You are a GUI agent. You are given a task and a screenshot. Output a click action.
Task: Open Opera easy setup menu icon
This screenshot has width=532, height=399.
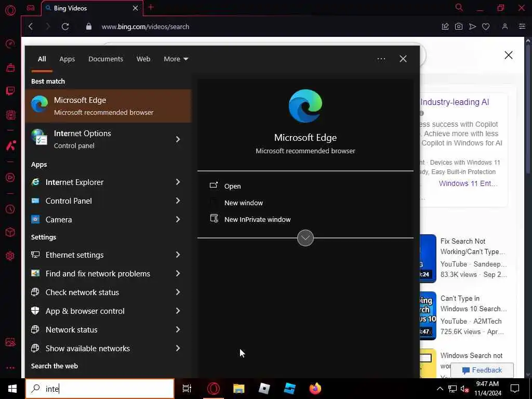(x=522, y=26)
